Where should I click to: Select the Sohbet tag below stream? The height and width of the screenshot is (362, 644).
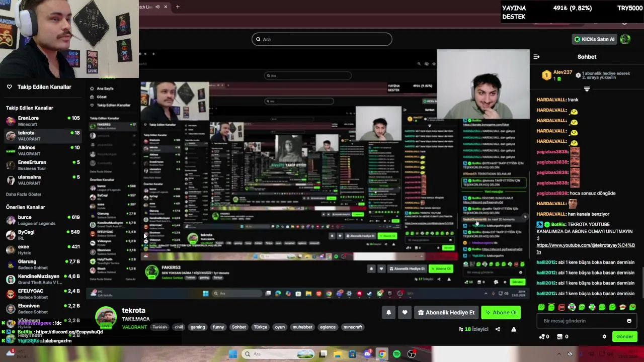tap(239, 327)
